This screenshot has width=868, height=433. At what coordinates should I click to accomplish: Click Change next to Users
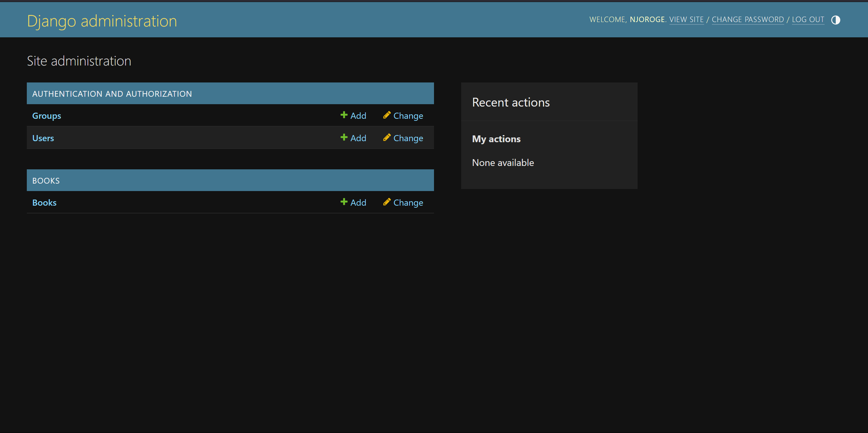pos(408,138)
